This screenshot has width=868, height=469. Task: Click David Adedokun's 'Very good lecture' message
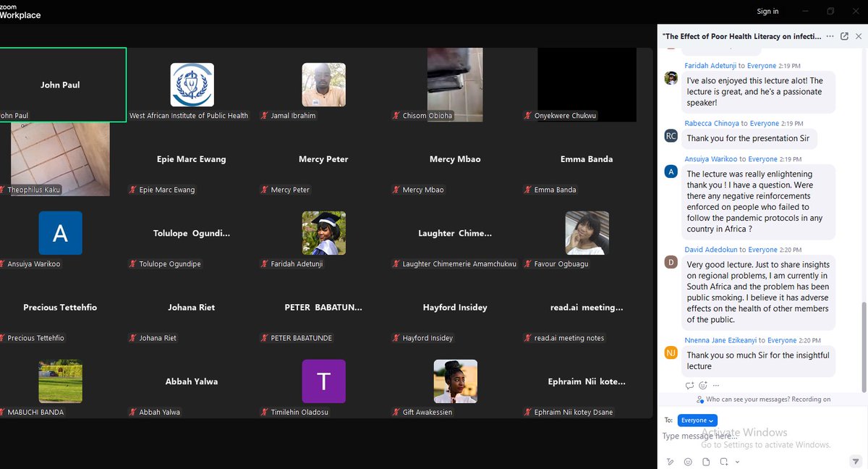[757, 292]
